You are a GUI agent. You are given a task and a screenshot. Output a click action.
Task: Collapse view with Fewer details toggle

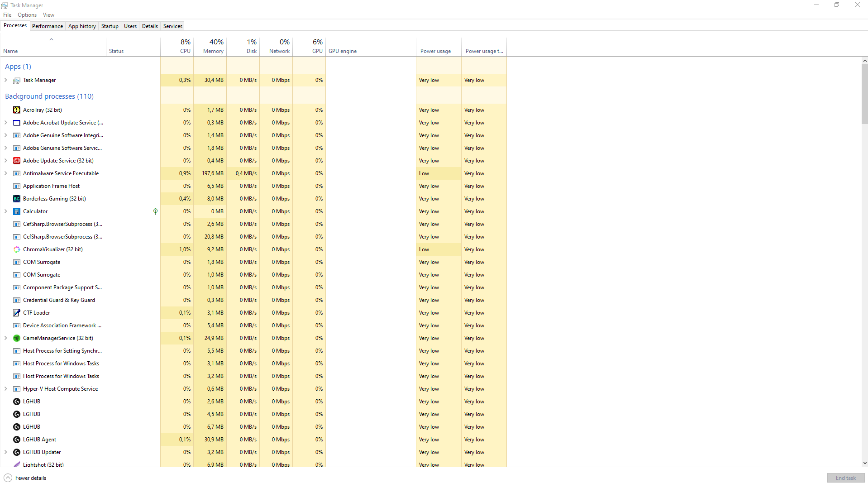[x=25, y=478]
